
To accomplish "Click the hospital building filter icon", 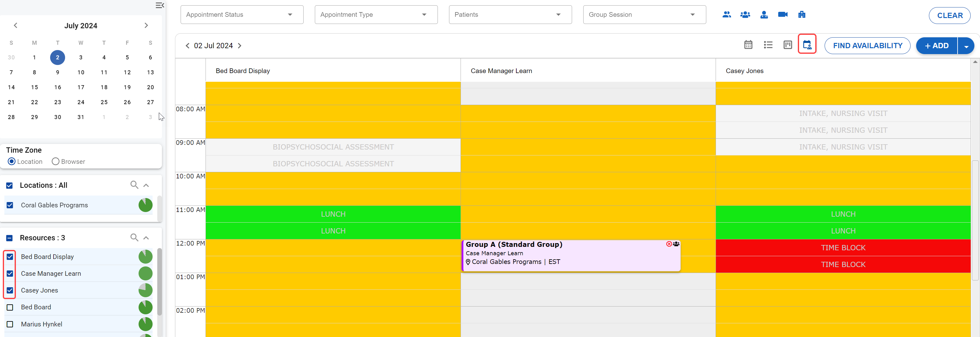I will point(802,14).
